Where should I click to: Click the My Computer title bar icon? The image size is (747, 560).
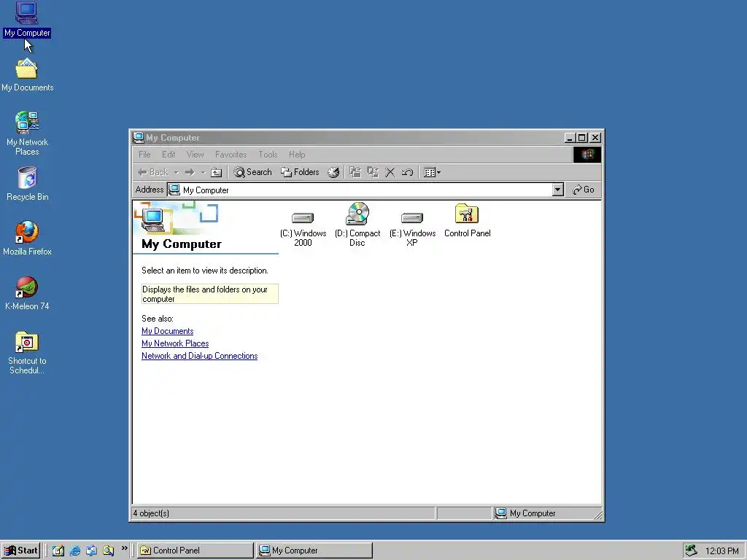[139, 138]
